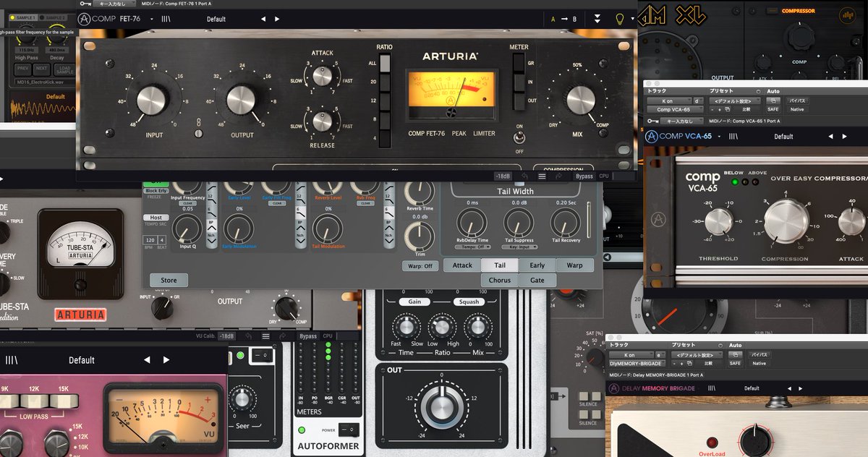Screen dimensions: 868x457
Task: Switch to the Warp tab
Action: (575, 265)
